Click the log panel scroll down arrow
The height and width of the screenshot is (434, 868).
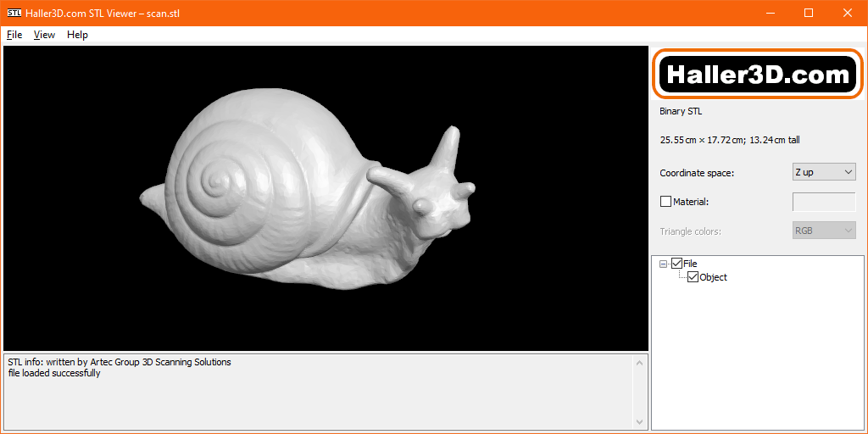click(639, 420)
